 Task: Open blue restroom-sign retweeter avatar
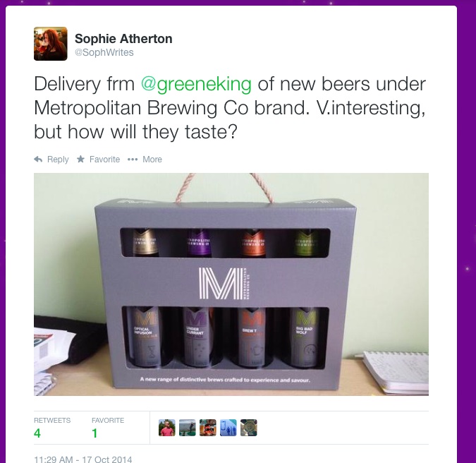(228, 428)
